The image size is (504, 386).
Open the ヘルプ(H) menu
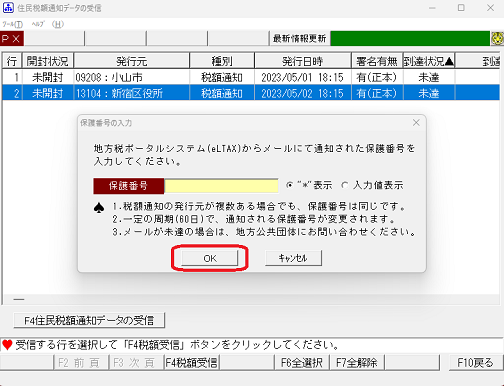(47, 24)
